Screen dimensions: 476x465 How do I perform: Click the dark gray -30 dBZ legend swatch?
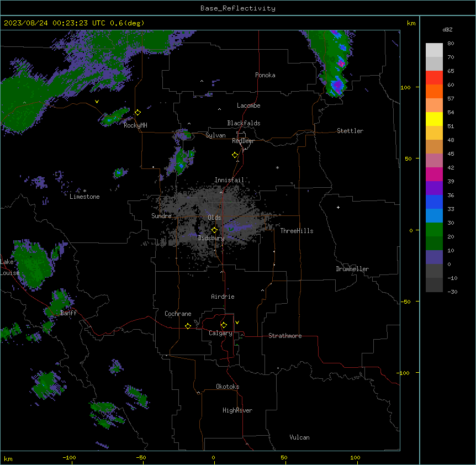(434, 285)
